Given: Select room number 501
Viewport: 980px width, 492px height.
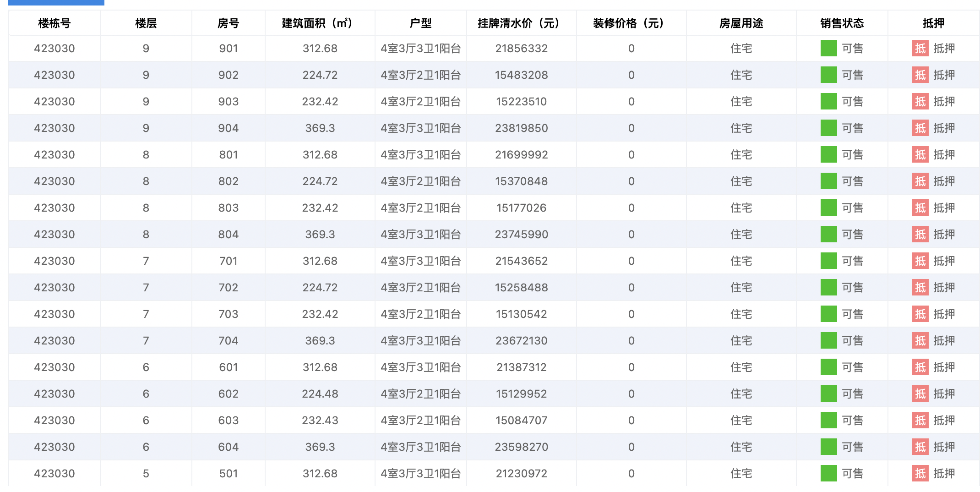Looking at the screenshot, I should (x=229, y=474).
